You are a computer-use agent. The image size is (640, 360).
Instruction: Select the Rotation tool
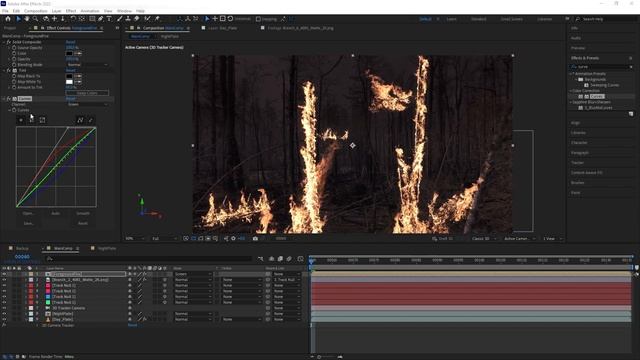click(73, 19)
